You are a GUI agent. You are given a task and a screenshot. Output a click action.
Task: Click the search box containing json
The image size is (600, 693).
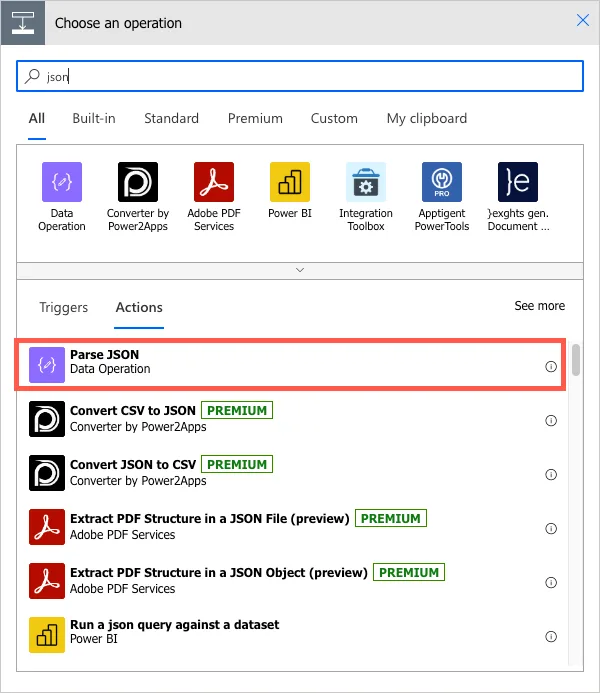tap(300, 76)
